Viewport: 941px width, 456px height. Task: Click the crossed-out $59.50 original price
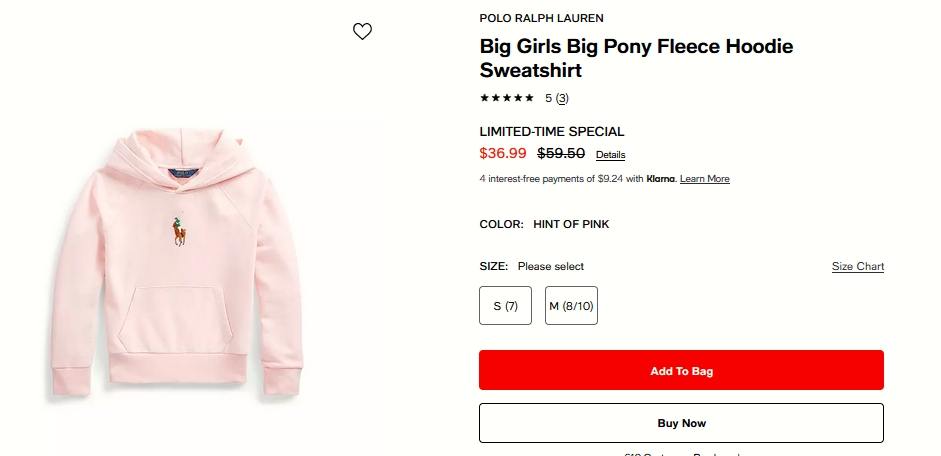(x=561, y=153)
